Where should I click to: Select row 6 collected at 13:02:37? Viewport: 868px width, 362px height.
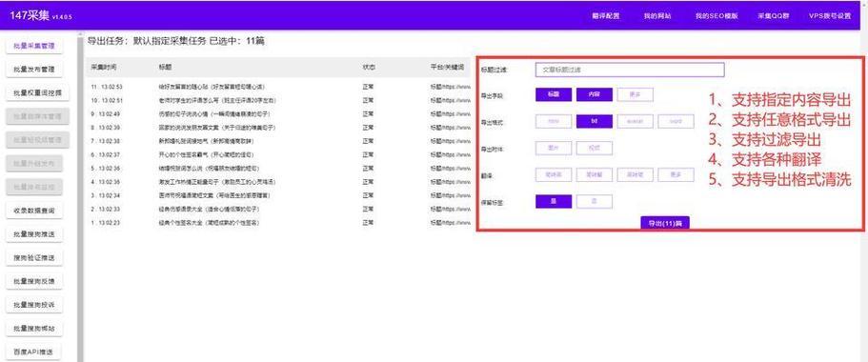[279, 155]
